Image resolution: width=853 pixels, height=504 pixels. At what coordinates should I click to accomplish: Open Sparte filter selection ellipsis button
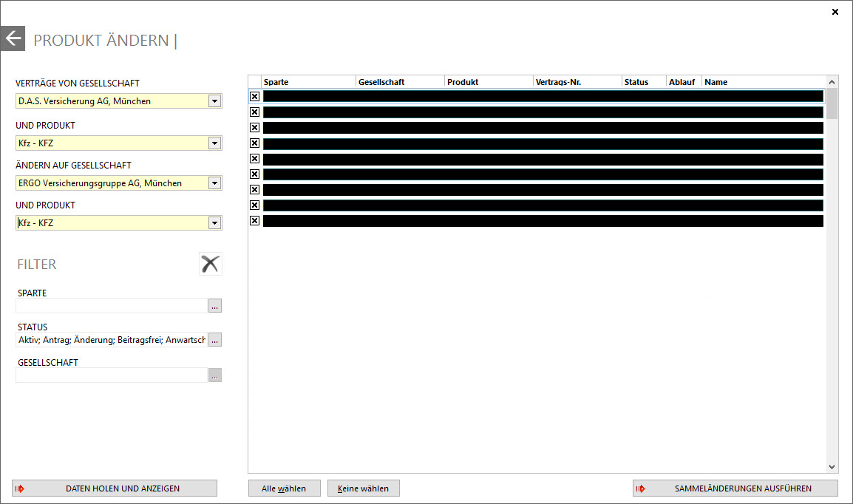[214, 306]
